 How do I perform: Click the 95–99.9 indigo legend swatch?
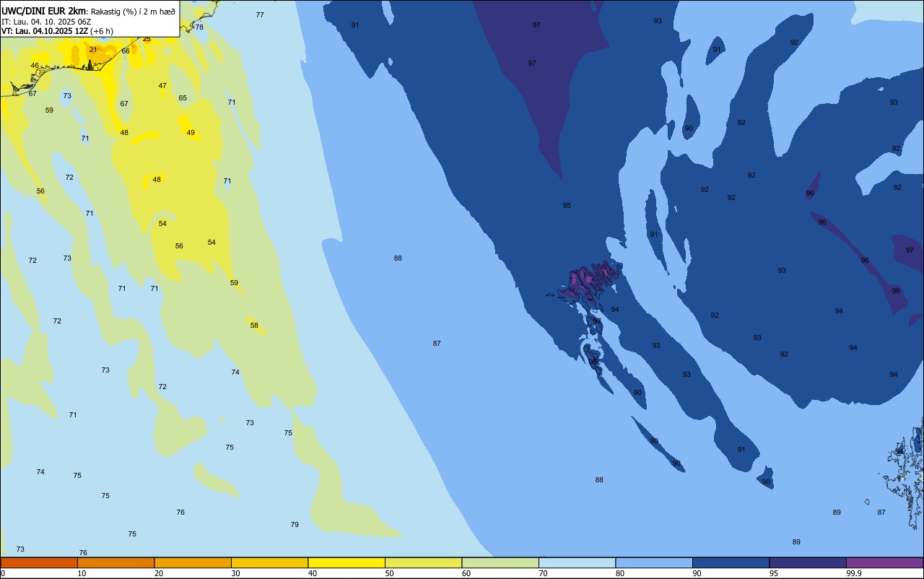[x=808, y=562]
